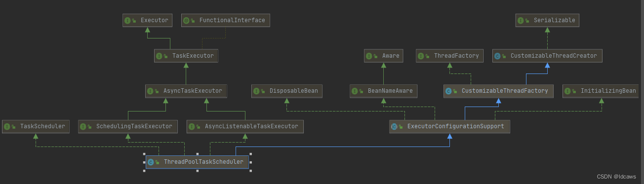
Task: Click the interface icon beside AsyncTaskExecutor
Action: click(x=151, y=91)
